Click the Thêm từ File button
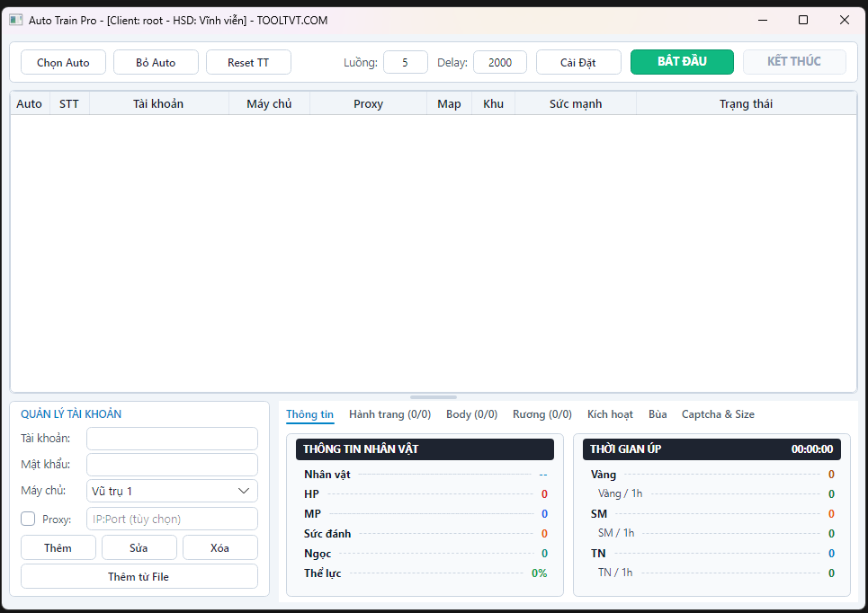This screenshot has height=613, width=868. [139, 576]
